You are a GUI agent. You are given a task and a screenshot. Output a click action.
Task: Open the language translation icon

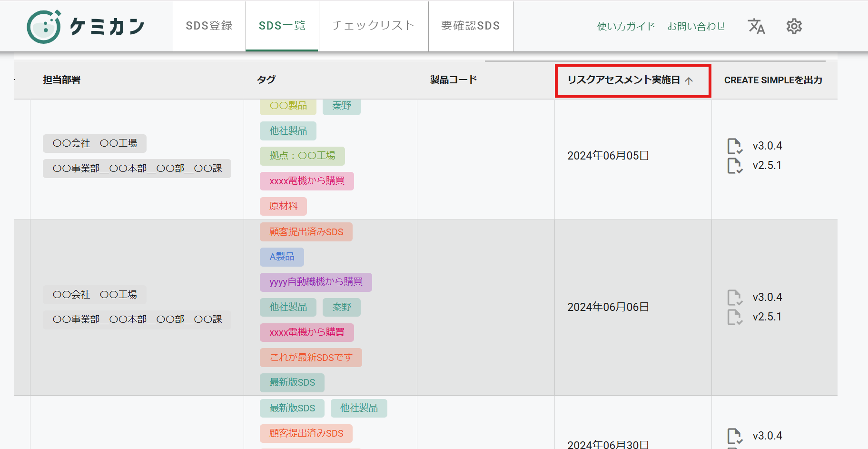(x=756, y=26)
